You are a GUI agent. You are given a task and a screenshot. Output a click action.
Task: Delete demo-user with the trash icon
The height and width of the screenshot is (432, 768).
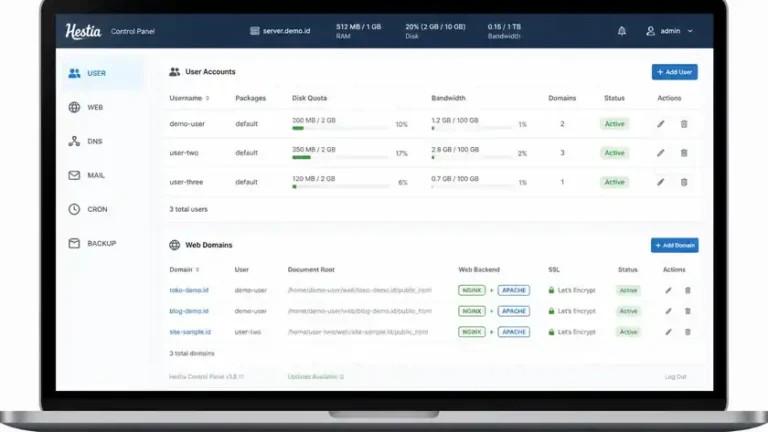(684, 124)
